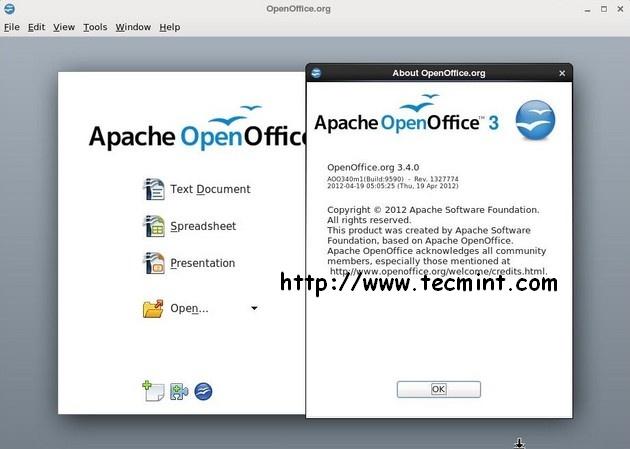This screenshot has width=630, height=449.
Task: Click the Text Document icon
Action: 154,189
